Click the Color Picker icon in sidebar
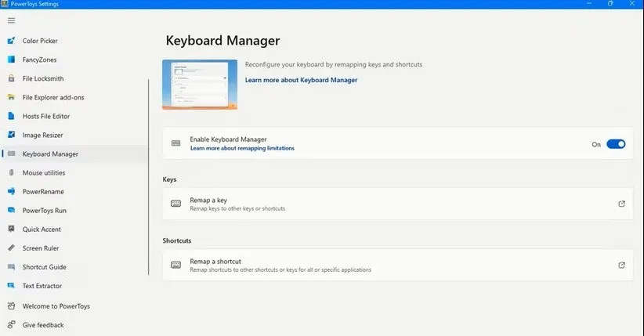644x336 pixels. click(x=11, y=41)
